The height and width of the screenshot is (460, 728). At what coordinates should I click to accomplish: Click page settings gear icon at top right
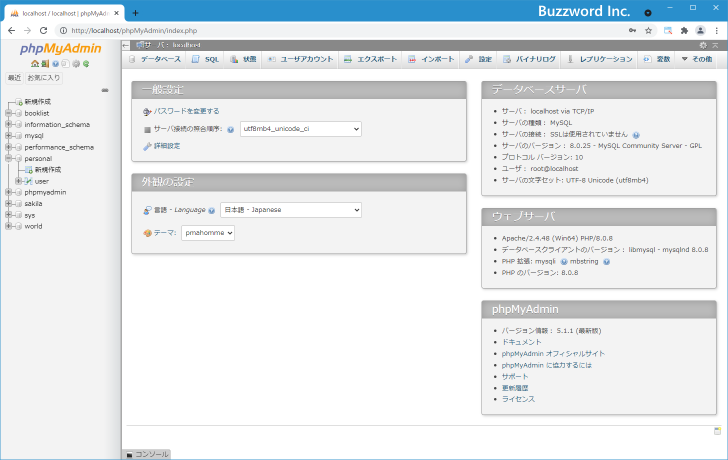coord(703,45)
